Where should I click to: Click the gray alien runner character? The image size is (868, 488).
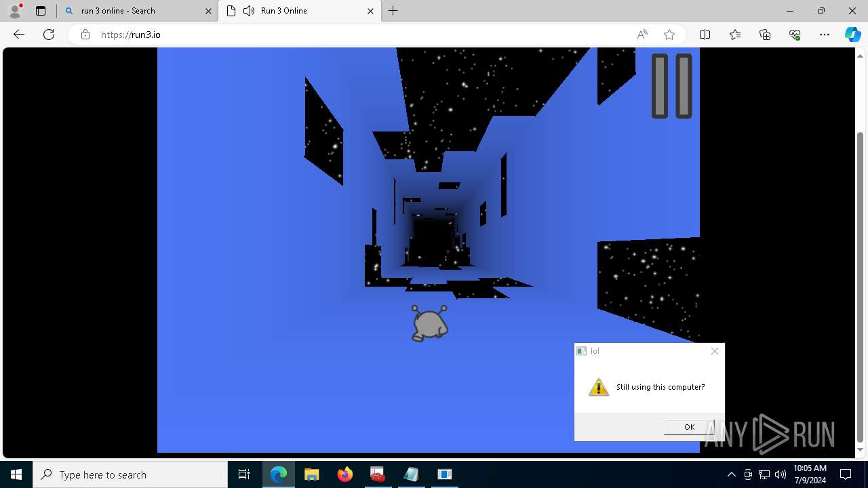click(x=429, y=323)
